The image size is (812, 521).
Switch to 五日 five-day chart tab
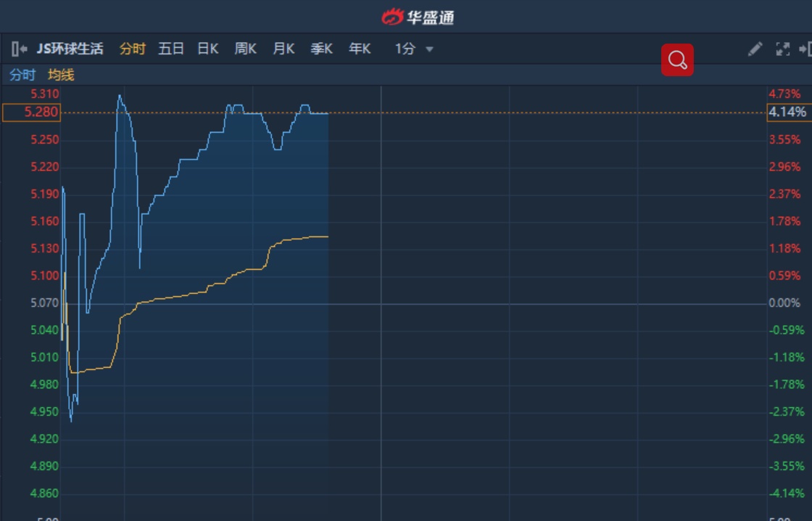(171, 49)
